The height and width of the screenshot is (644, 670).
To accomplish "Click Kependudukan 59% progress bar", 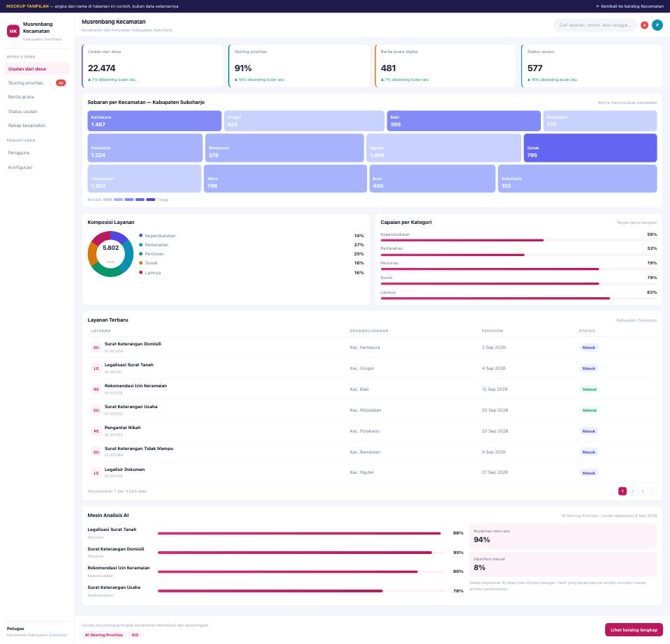I will [x=519, y=241].
